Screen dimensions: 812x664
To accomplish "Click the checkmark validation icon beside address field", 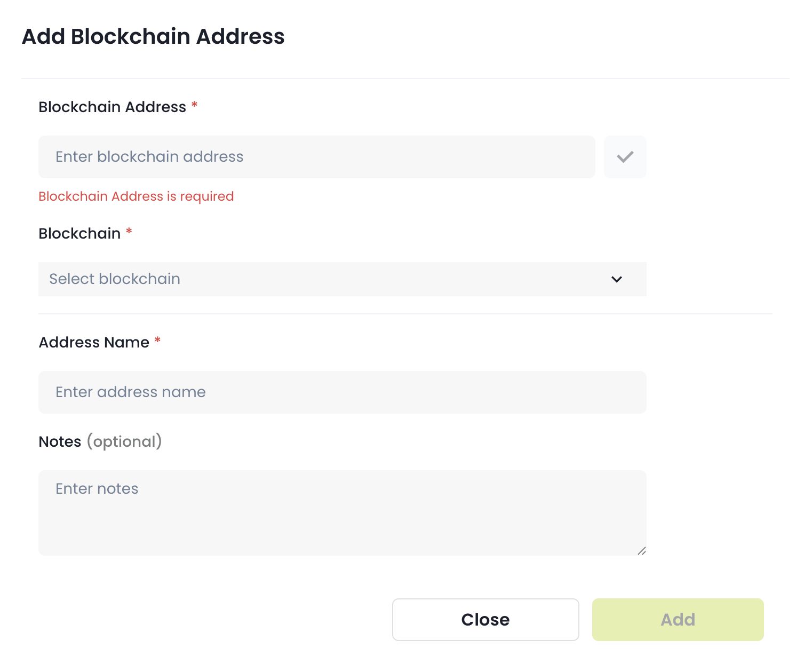I will pyautogui.click(x=625, y=156).
